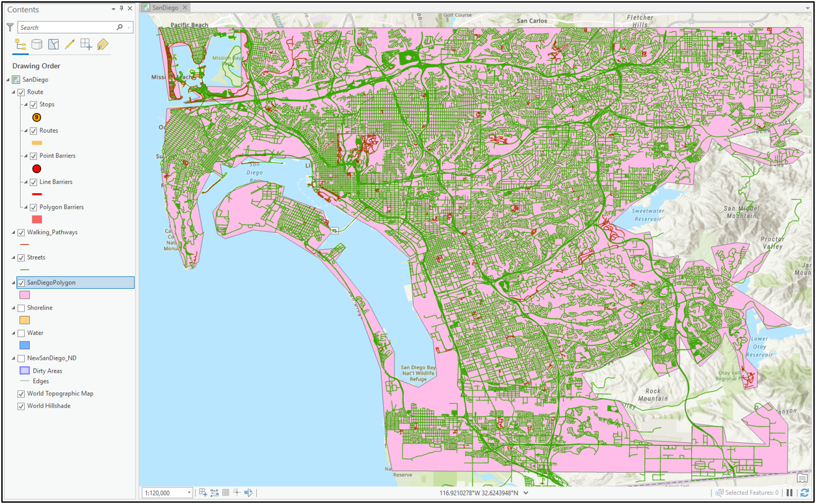Close the SanDiego map tab

click(185, 7)
